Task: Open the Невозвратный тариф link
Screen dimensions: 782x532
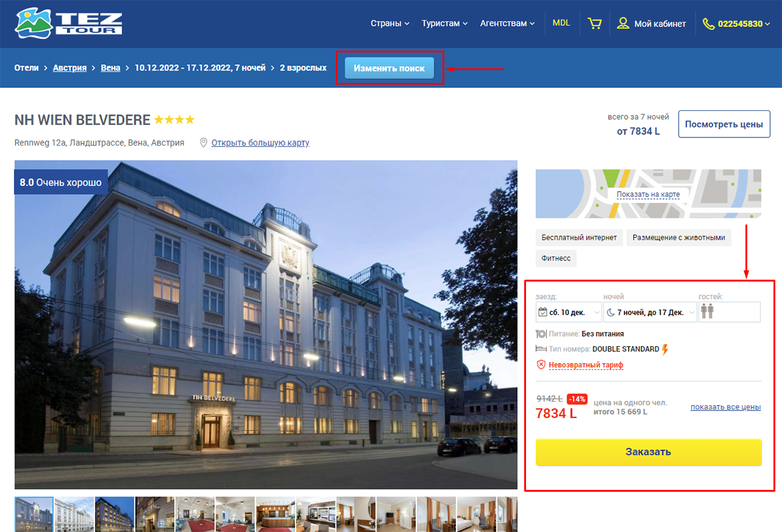Action: pos(586,365)
